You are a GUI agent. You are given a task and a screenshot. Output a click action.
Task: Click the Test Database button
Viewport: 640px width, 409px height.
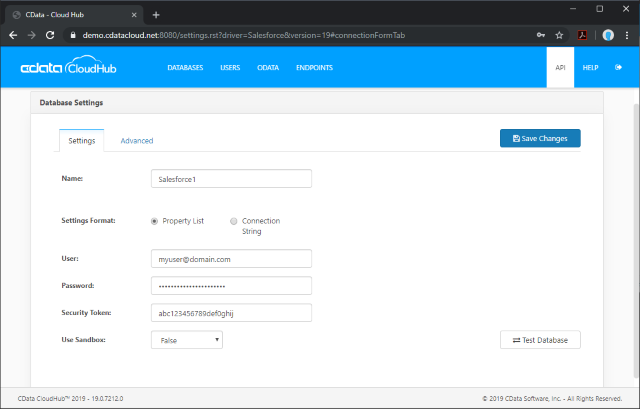(x=540, y=340)
